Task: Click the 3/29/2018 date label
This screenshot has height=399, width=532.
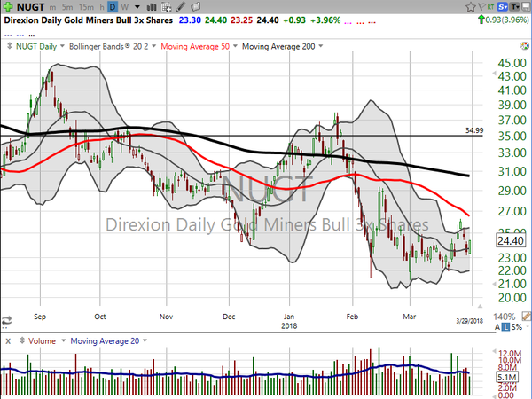Action: pos(470,321)
